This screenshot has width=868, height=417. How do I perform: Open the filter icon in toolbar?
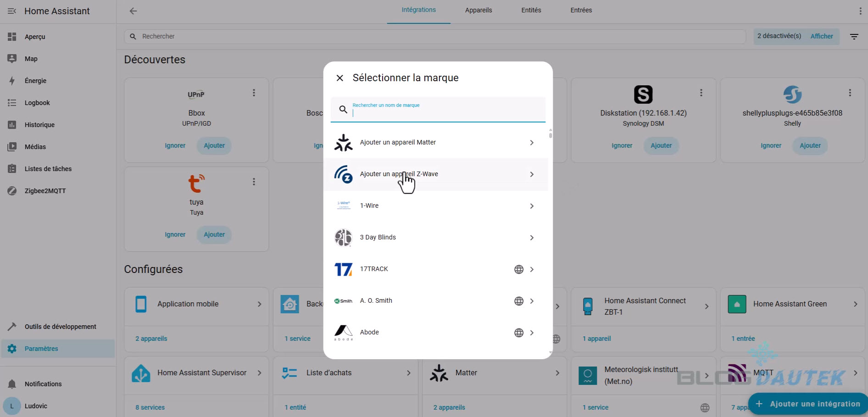tap(854, 36)
